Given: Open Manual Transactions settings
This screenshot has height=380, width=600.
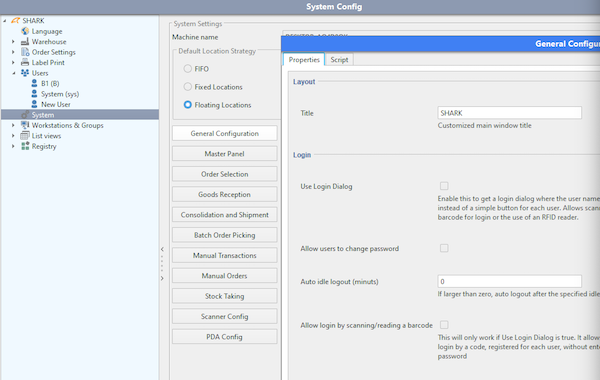Looking at the screenshot, I should [x=225, y=255].
